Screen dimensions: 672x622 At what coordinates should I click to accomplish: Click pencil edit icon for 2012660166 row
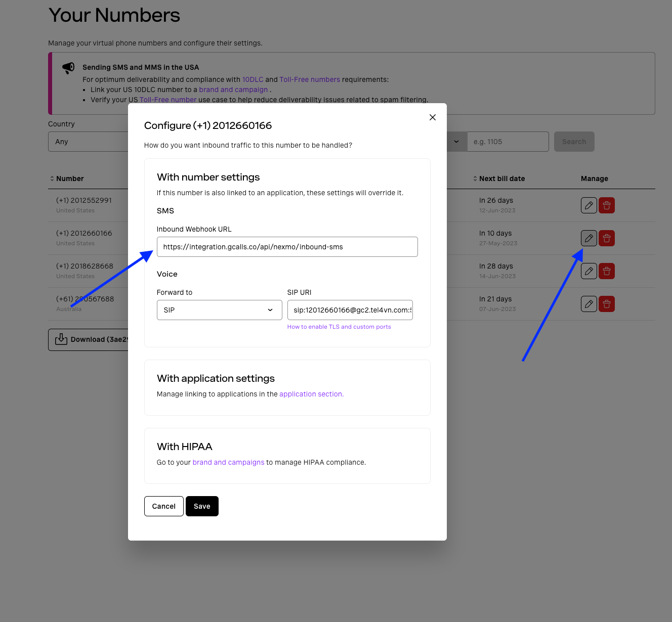(x=589, y=238)
